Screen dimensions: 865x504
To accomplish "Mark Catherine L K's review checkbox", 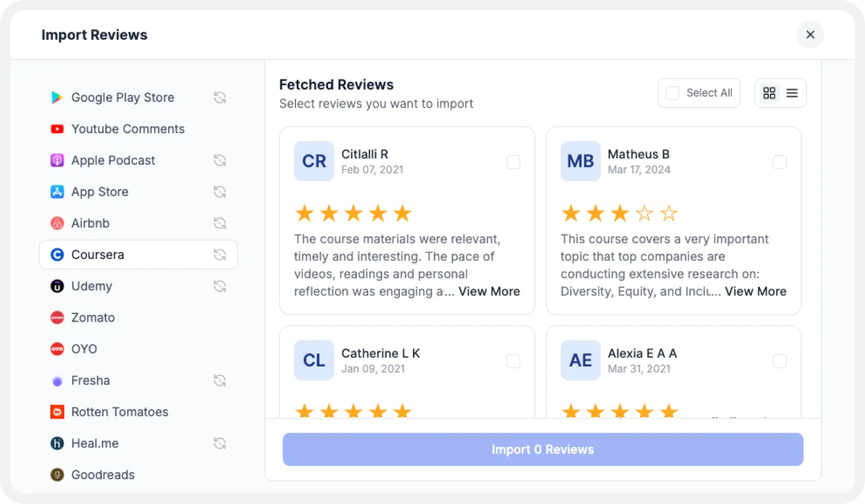I will [513, 361].
